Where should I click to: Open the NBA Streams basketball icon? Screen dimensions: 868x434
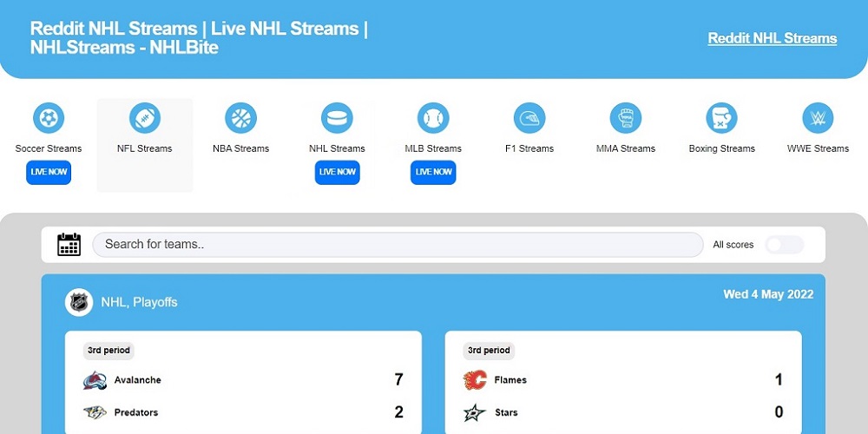240,118
